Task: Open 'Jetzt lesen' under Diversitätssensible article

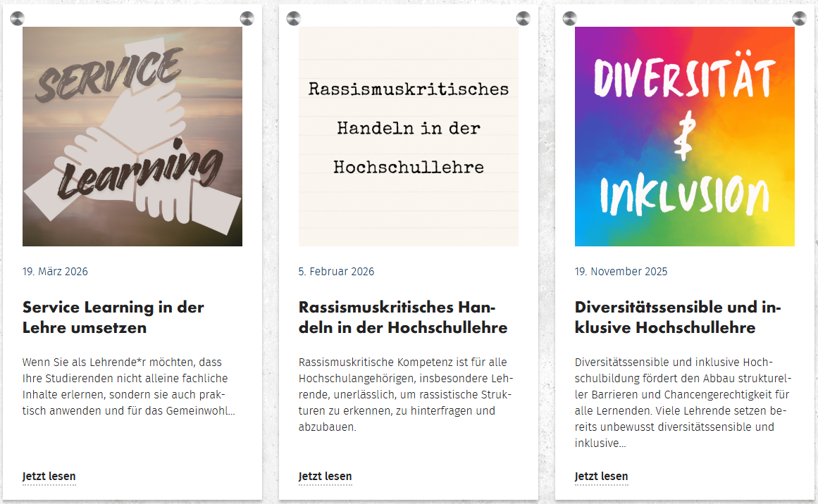Action: 602,477
